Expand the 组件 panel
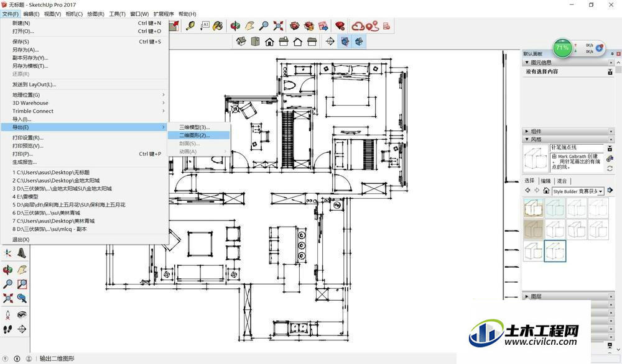Screen dimensions: 622x364 pos(527,131)
